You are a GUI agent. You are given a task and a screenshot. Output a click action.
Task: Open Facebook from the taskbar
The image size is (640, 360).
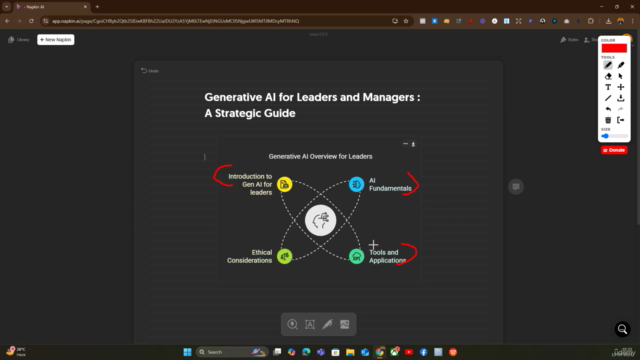click(424, 352)
